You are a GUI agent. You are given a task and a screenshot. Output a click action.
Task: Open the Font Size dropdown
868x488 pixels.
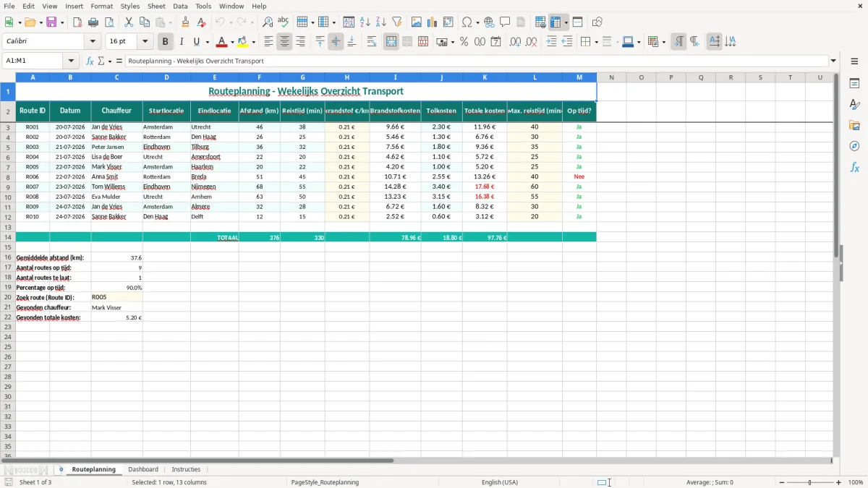pyautogui.click(x=145, y=42)
